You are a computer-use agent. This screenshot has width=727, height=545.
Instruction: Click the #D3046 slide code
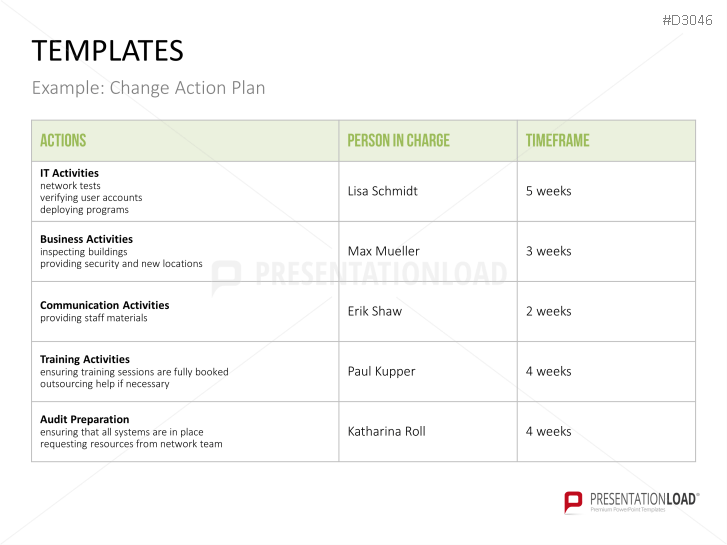tap(690, 19)
